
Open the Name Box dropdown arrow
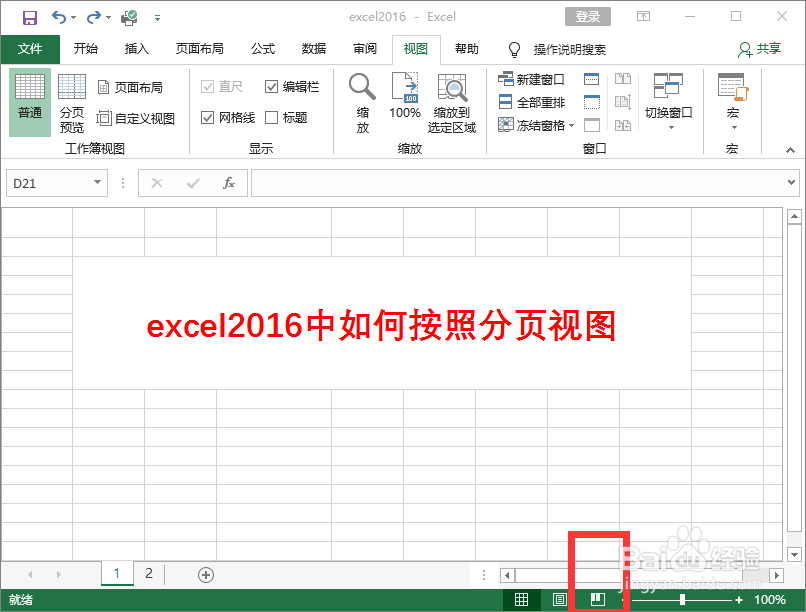(x=97, y=183)
